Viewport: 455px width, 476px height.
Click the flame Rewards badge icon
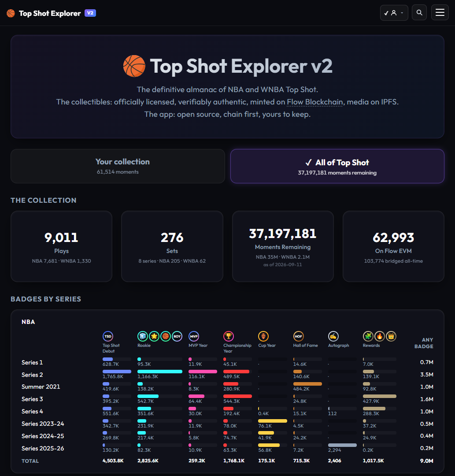pyautogui.click(x=380, y=336)
